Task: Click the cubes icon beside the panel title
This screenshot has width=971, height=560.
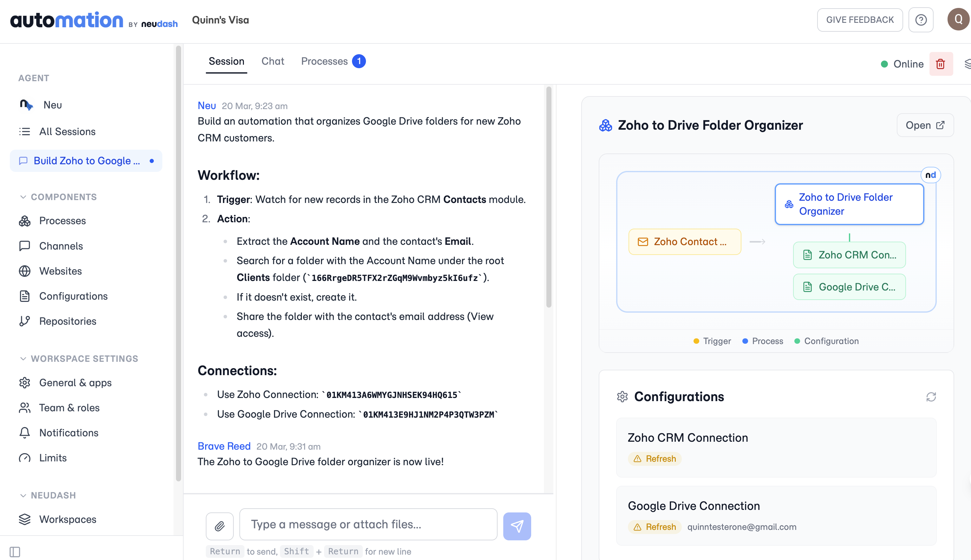Action: pos(606,125)
